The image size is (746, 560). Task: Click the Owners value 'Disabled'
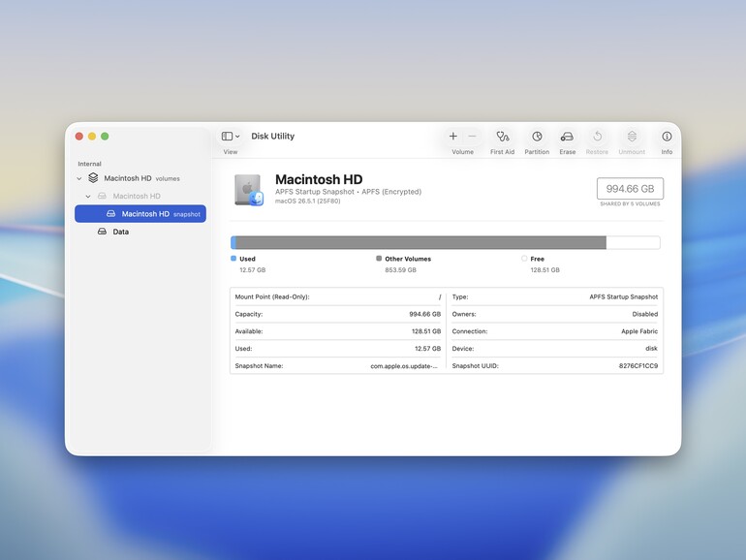coord(645,314)
